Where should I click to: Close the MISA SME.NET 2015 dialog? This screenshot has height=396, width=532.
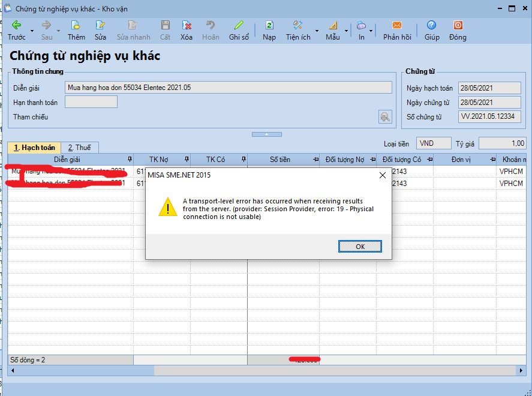[383, 176]
